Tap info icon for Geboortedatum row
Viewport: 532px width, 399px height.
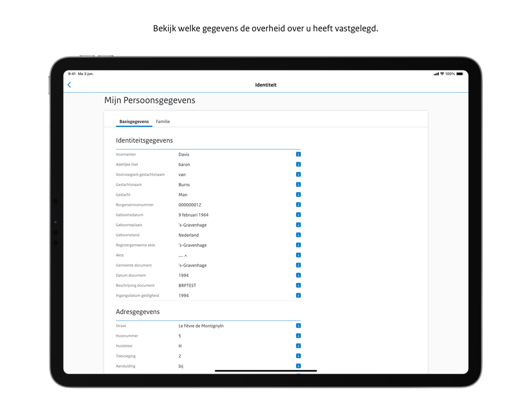tap(298, 215)
